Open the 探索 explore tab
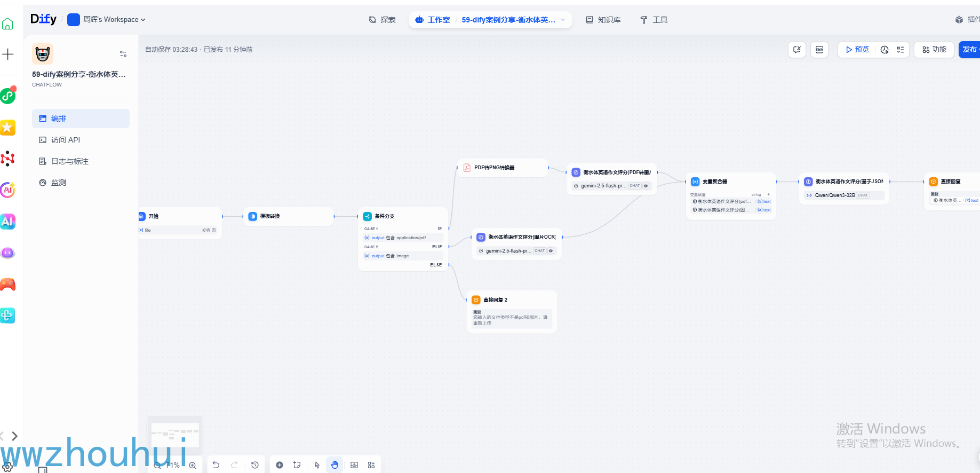The width and height of the screenshot is (980, 473). point(383,20)
